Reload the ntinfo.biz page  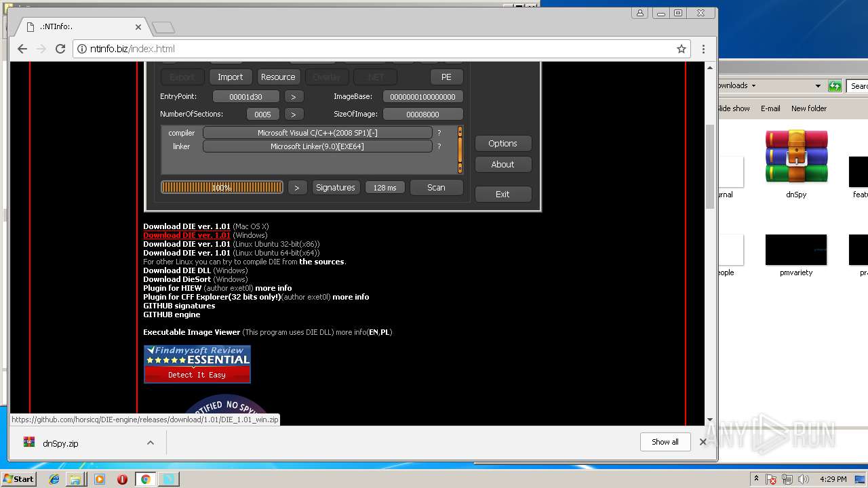coord(60,49)
